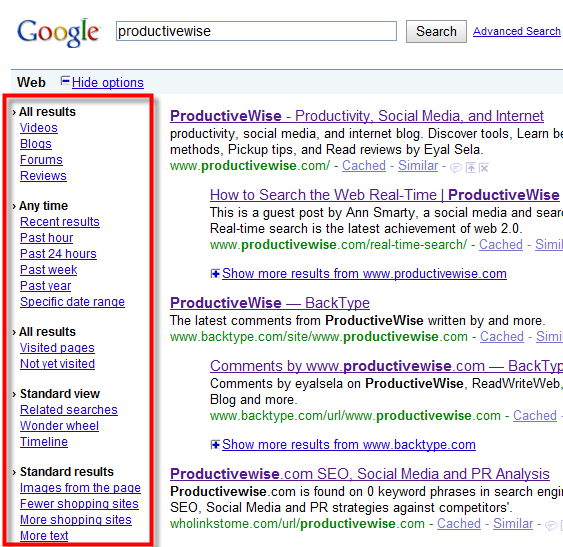The width and height of the screenshot is (563, 547).
Task: Click Show more results from www.productivewise.com
Action: pos(364,274)
